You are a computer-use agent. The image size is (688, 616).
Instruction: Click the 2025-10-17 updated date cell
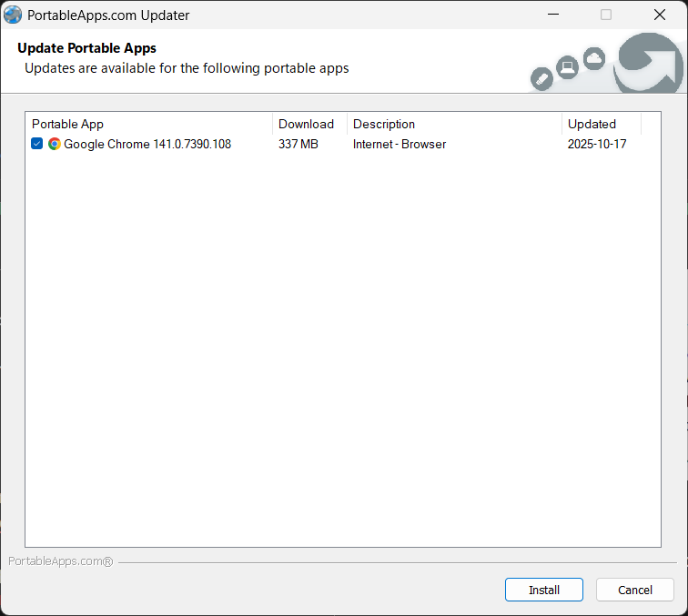[x=597, y=144]
